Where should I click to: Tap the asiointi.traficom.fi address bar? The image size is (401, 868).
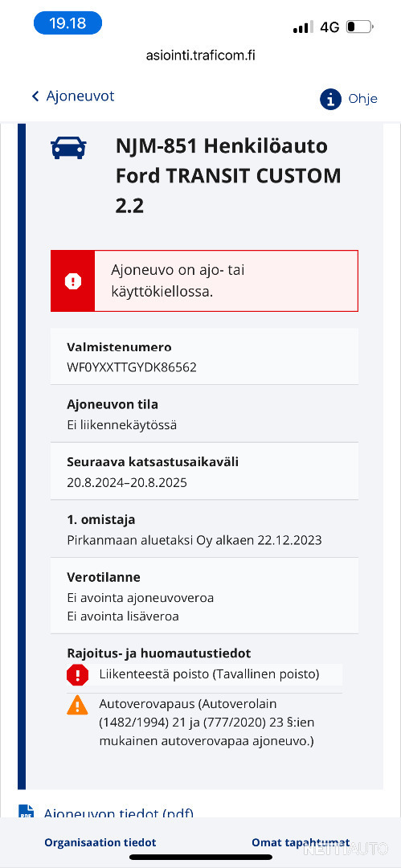tap(201, 55)
